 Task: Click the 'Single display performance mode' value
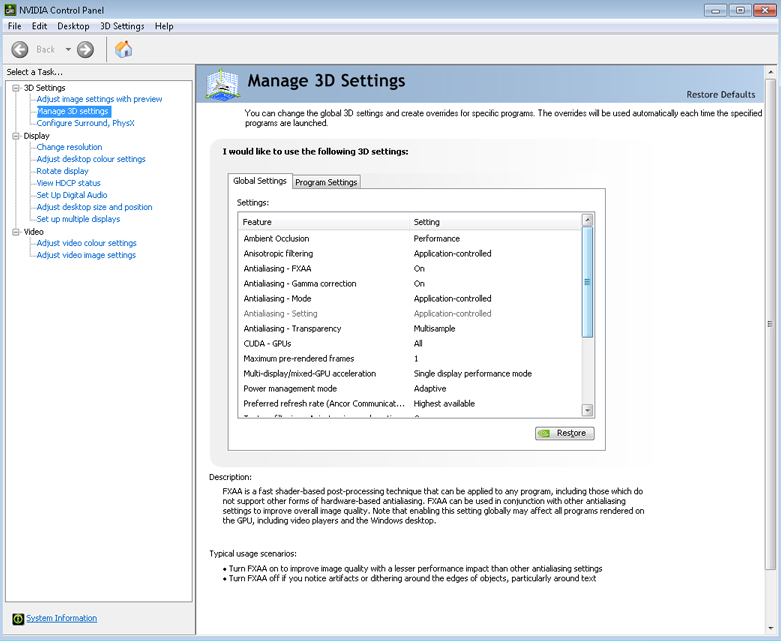[x=473, y=374]
